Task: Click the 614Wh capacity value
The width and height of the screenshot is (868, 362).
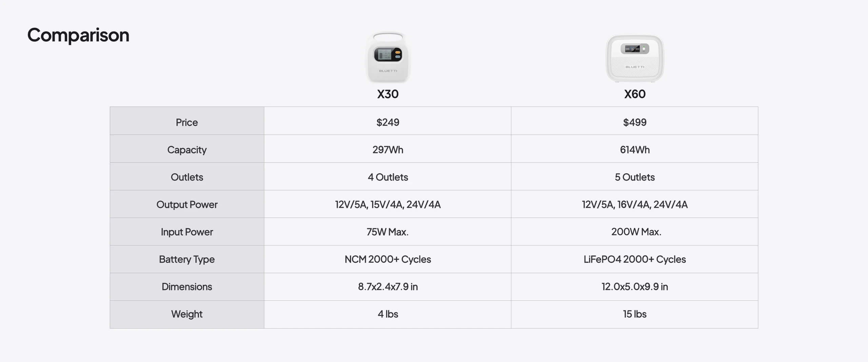Action: pos(635,150)
